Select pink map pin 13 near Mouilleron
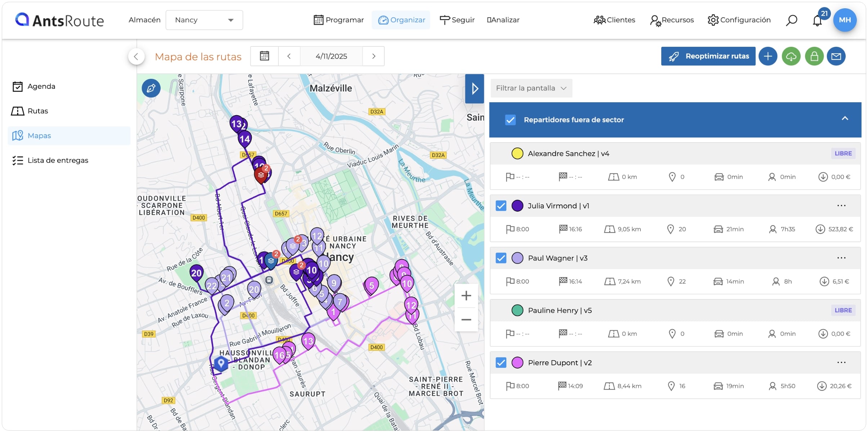Viewport: 868px width, 434px height. tap(308, 342)
